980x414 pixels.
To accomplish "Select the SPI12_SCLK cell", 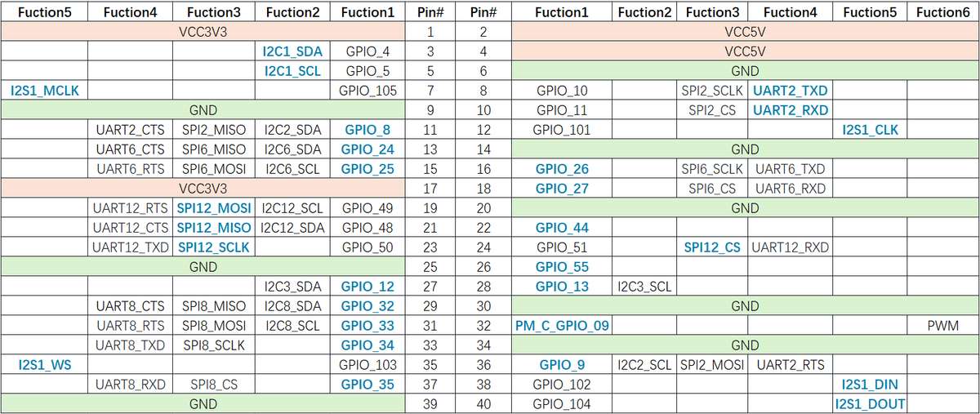I will (214, 247).
